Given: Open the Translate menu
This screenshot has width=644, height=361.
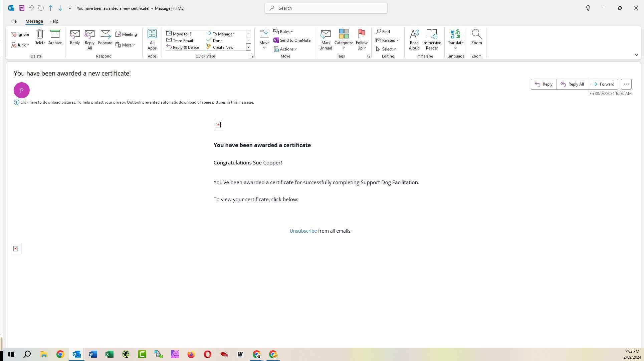Looking at the screenshot, I should (x=456, y=40).
